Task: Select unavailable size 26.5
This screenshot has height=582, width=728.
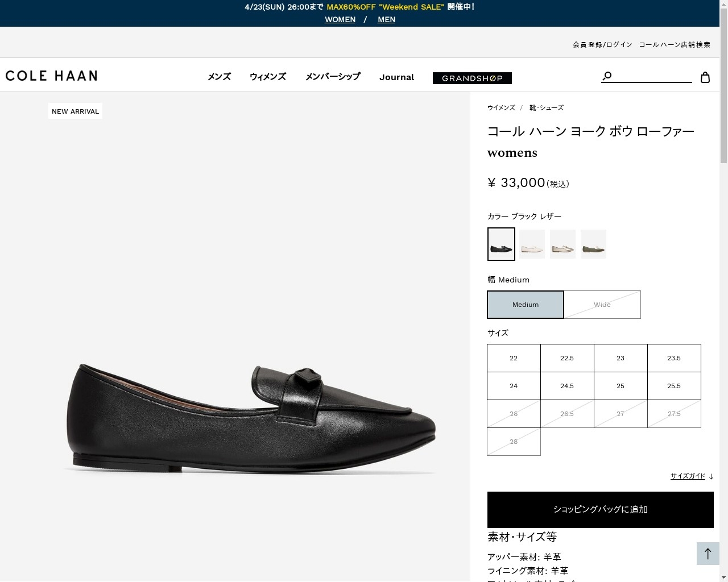Action: click(567, 414)
